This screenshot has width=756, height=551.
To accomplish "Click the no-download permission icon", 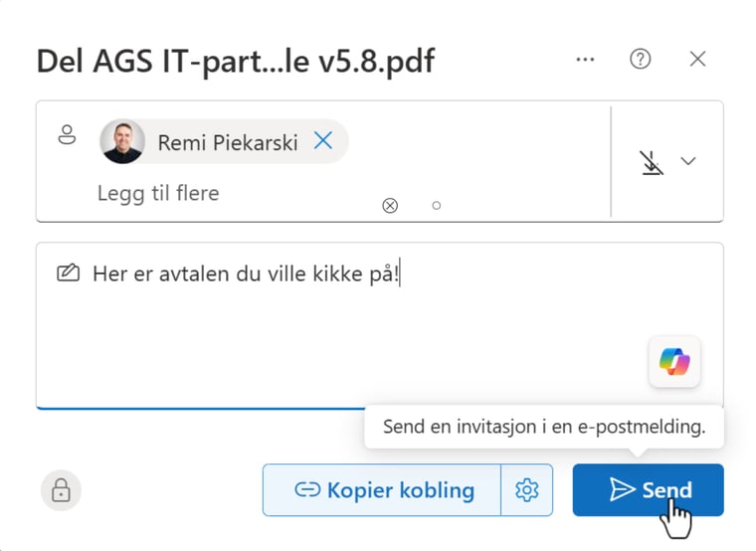I will pos(651,161).
